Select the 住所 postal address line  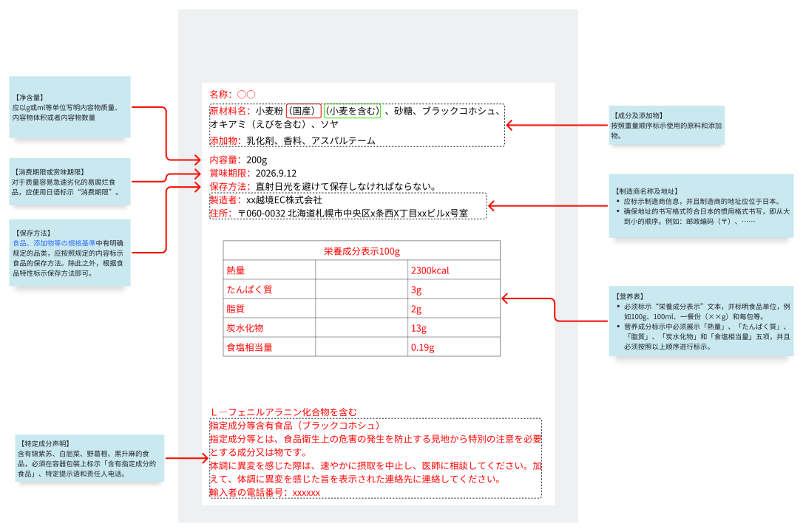[x=339, y=213]
